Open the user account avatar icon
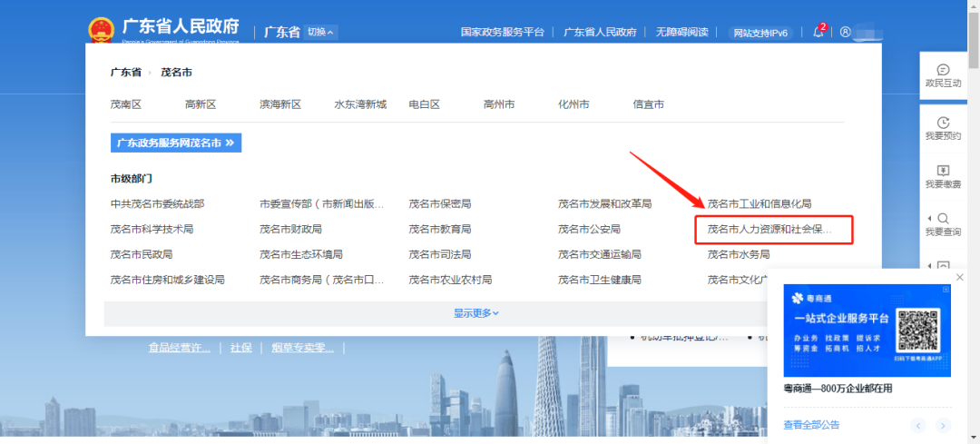 click(845, 32)
